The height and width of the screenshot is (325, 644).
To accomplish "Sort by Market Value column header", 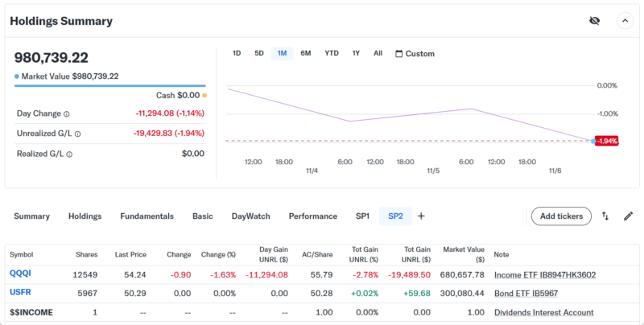I will click(x=465, y=254).
